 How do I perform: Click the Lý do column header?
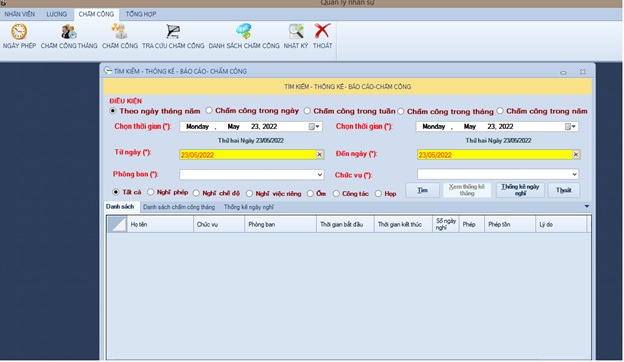click(x=561, y=224)
